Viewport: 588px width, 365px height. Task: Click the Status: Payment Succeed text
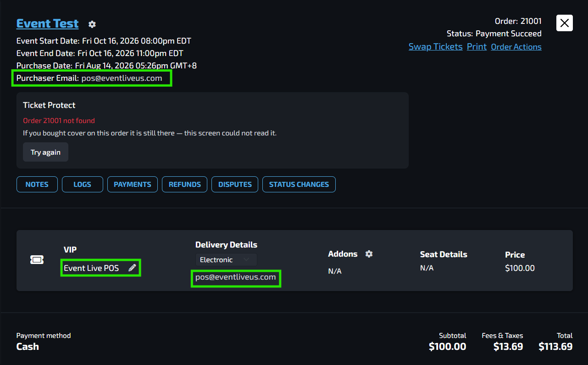click(x=494, y=34)
